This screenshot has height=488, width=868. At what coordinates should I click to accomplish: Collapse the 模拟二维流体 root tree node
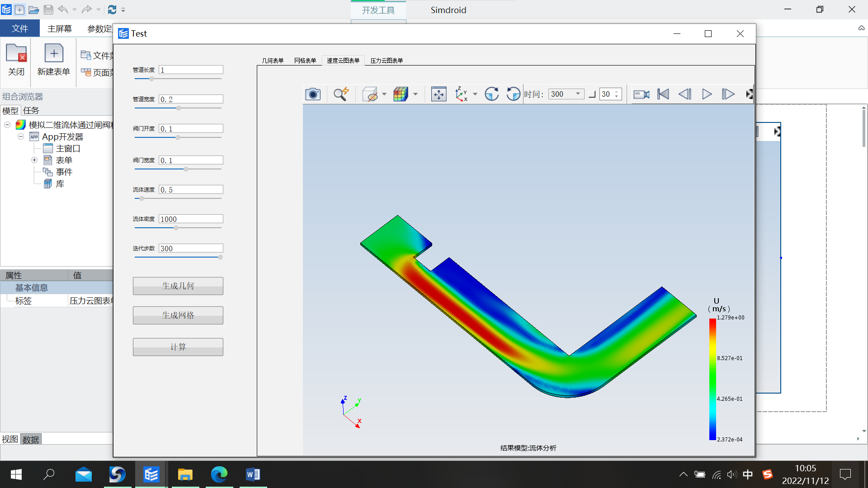click(x=7, y=125)
